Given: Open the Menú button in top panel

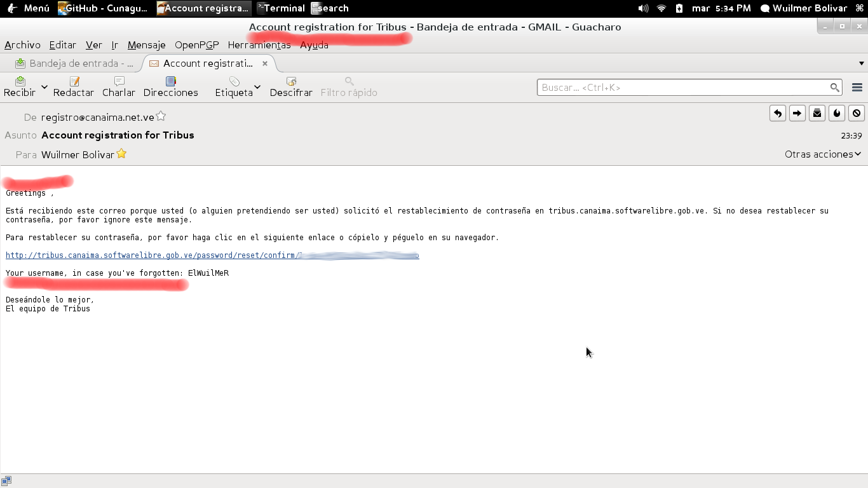Looking at the screenshot, I should coord(29,8).
